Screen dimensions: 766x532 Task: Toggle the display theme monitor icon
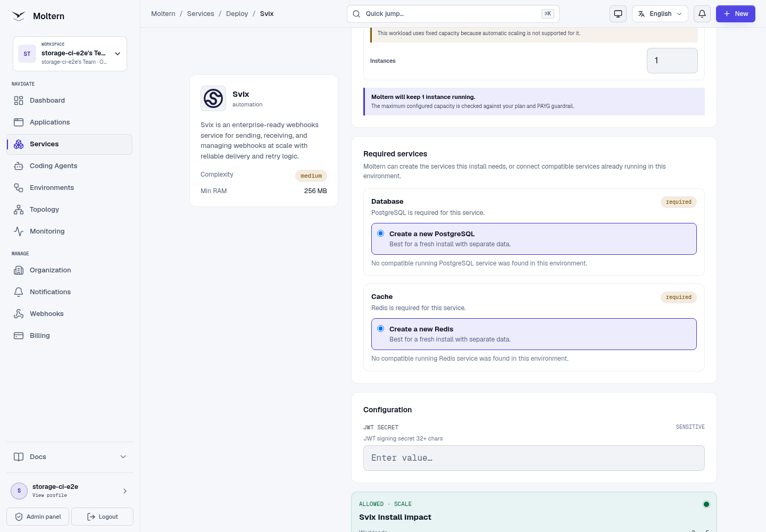click(x=618, y=14)
